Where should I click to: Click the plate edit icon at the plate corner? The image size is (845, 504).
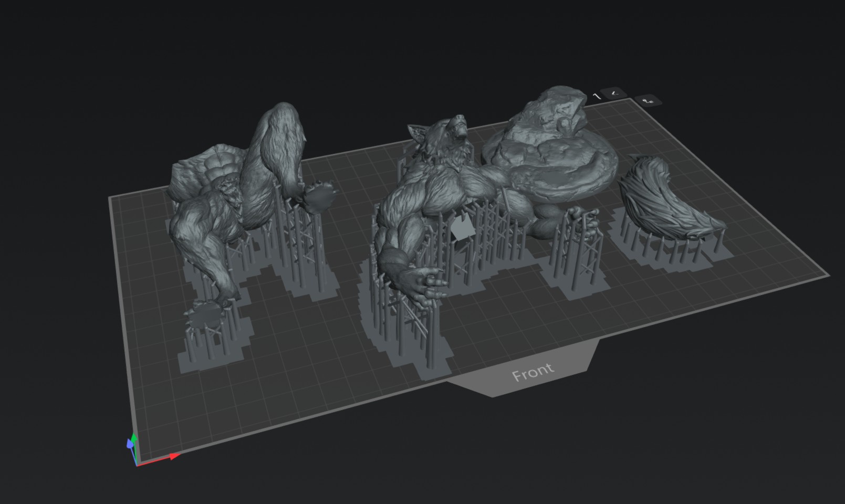point(614,93)
